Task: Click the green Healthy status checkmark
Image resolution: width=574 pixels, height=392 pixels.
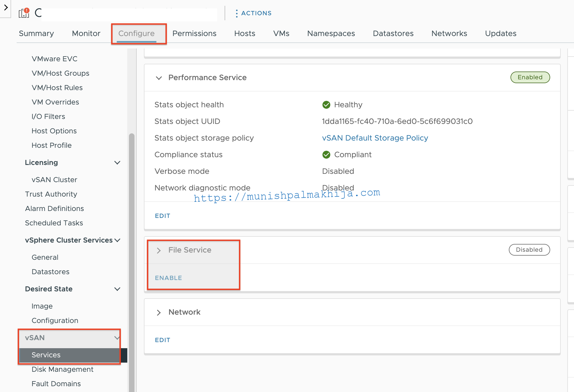Action: (326, 105)
